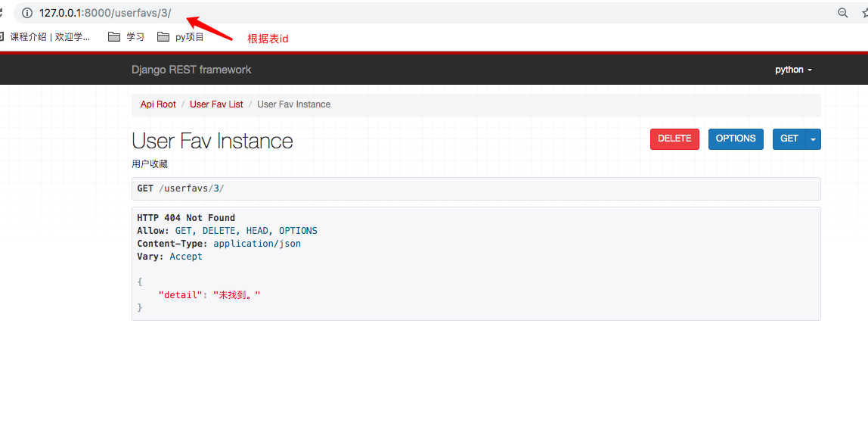Screen dimensions: 868x442
Task: Click the "未找到。" JSON value
Action: pos(237,295)
